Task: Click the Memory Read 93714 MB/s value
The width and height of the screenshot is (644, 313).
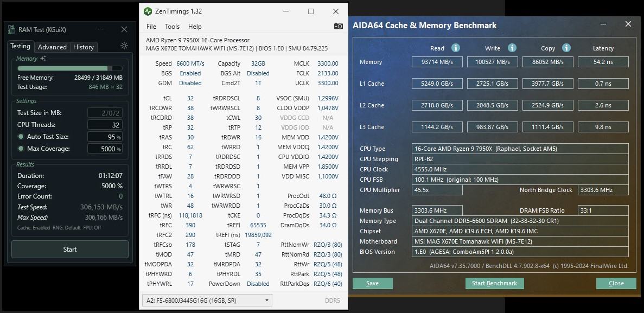Action: [437, 62]
